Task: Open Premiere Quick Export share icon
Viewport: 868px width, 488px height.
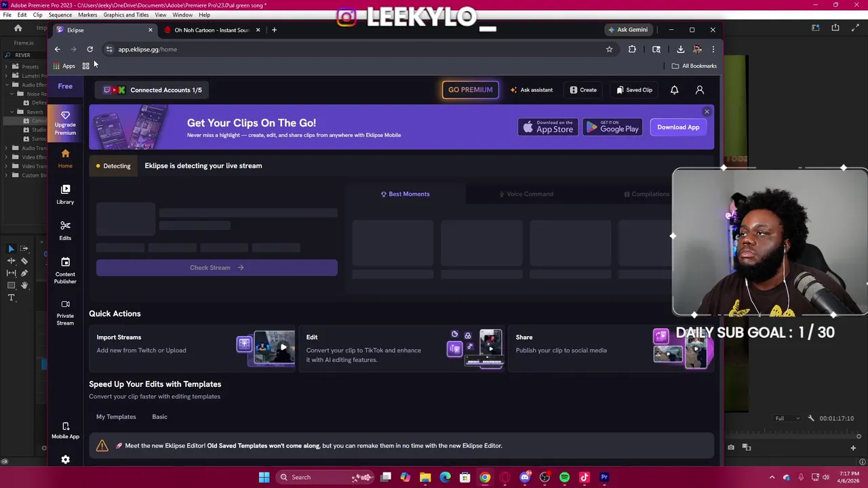Action: tap(835, 28)
